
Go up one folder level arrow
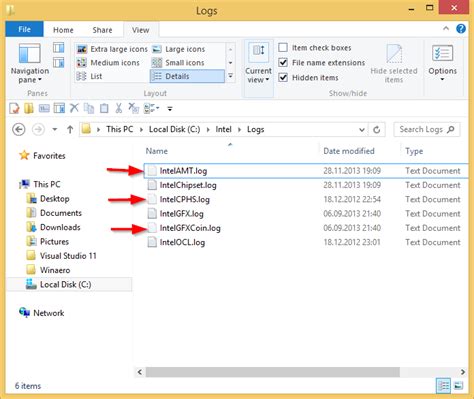click(70, 129)
